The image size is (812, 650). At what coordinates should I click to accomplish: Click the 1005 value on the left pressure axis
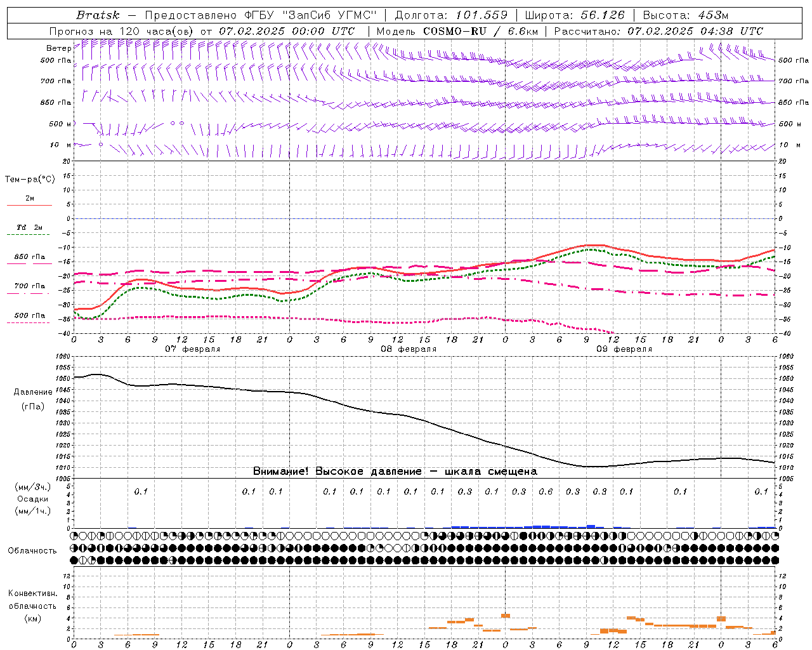(x=63, y=479)
